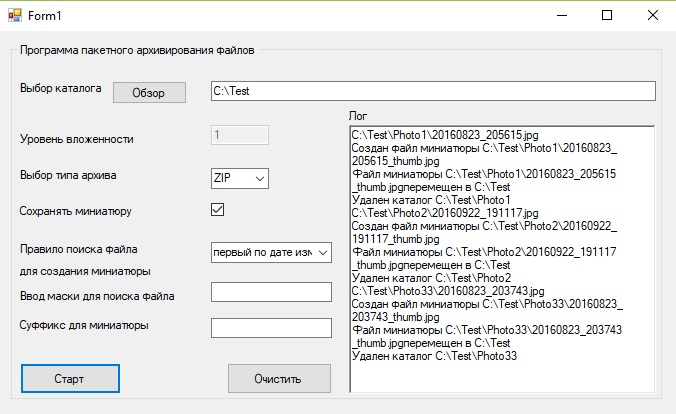
Task: Click the Правило поиска файла label
Action: click(78, 249)
